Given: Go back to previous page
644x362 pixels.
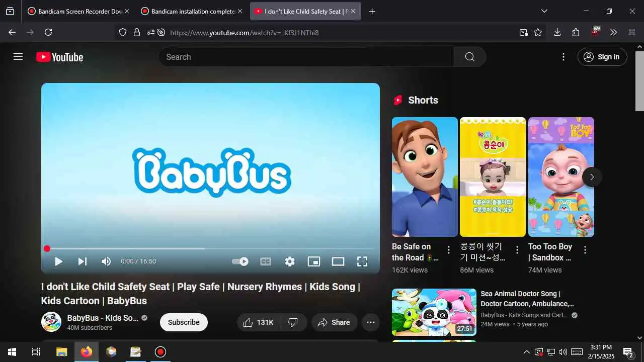Looking at the screenshot, I should pyautogui.click(x=12, y=32).
